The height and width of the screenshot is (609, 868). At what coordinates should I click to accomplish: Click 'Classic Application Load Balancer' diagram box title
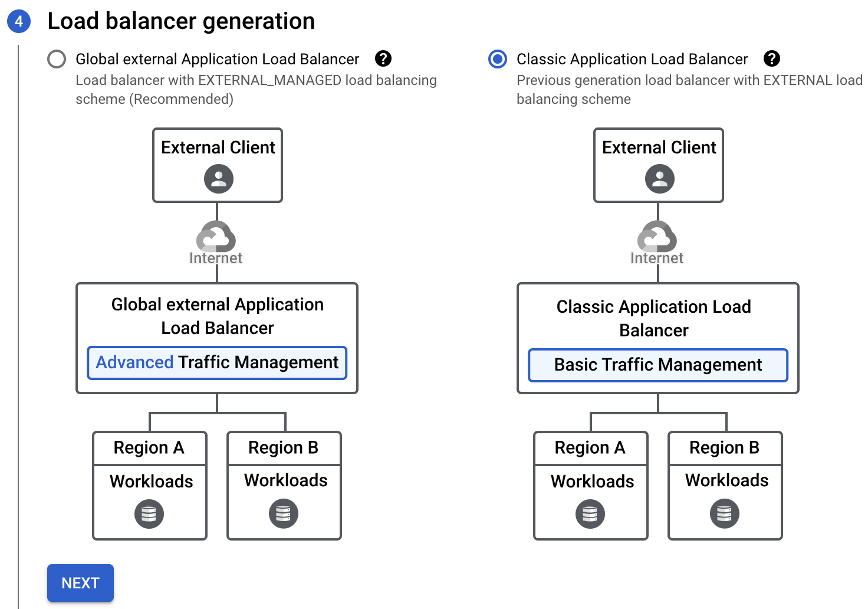point(654,319)
